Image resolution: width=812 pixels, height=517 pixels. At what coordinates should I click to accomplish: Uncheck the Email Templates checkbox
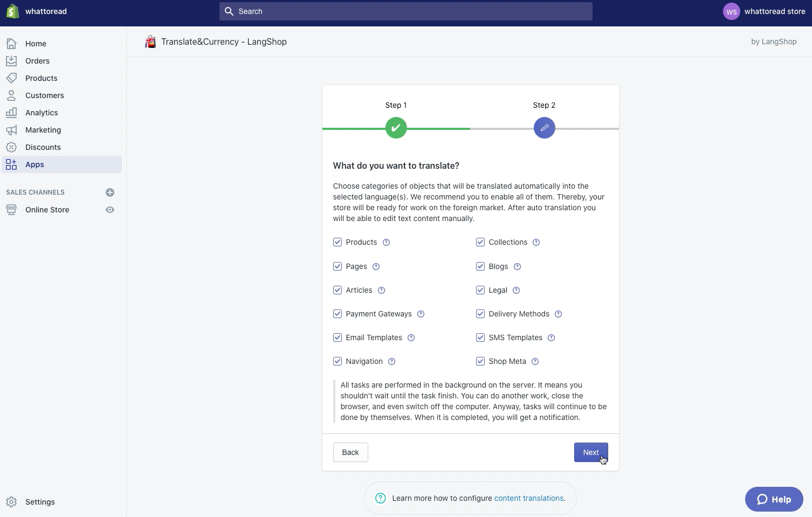[x=338, y=337]
